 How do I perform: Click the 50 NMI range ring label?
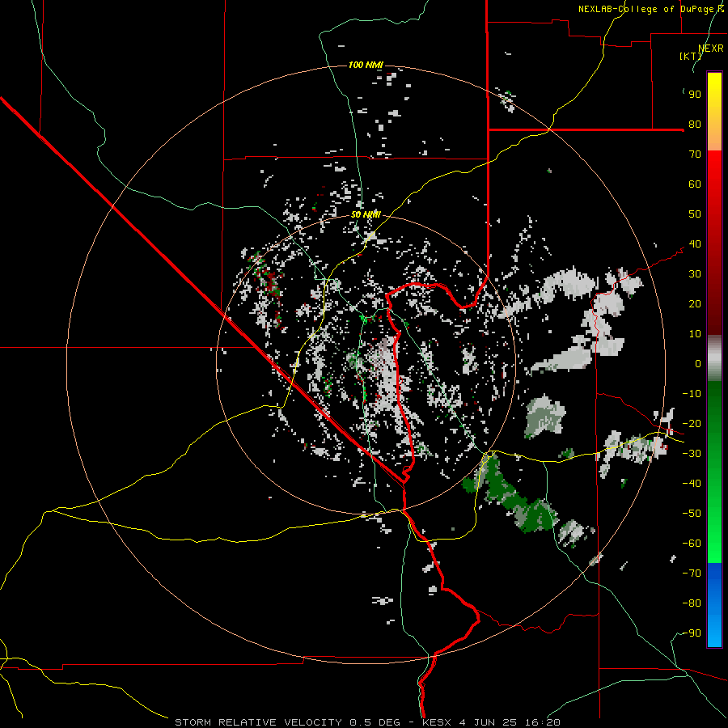click(x=366, y=214)
